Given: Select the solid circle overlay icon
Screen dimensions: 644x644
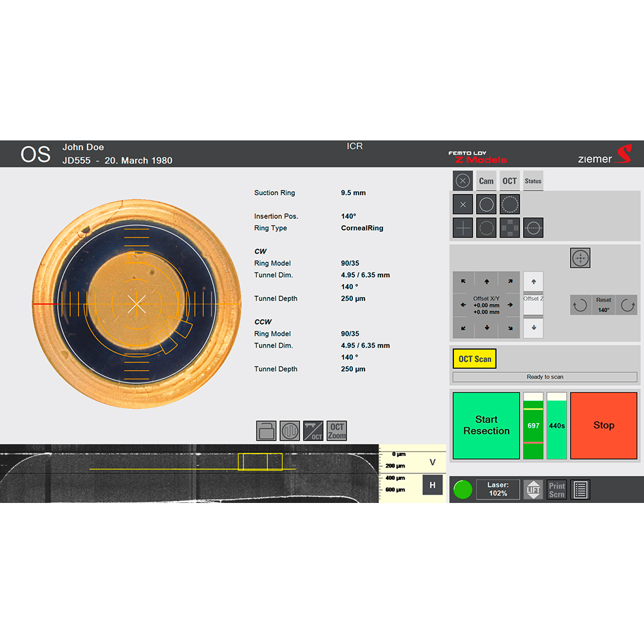Looking at the screenshot, I should [486, 204].
